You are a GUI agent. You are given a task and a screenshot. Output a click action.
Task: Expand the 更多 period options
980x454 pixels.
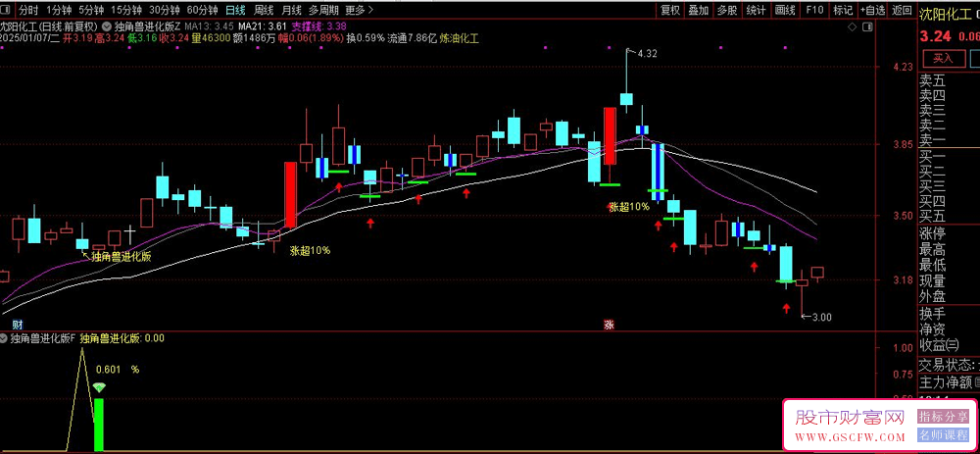pyautogui.click(x=360, y=10)
